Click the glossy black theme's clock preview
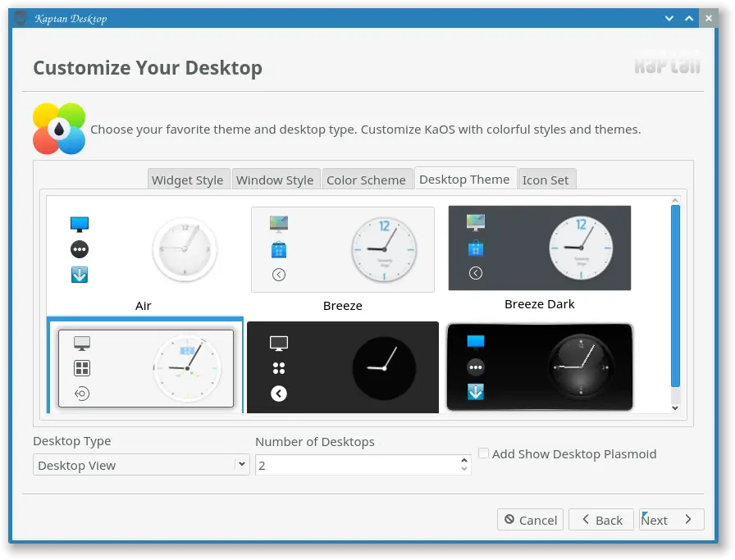This screenshot has height=560, width=735. coord(581,367)
